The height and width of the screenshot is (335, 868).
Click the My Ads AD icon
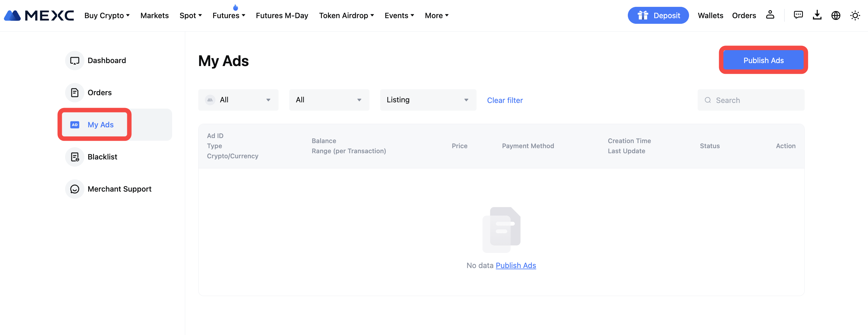click(x=75, y=125)
